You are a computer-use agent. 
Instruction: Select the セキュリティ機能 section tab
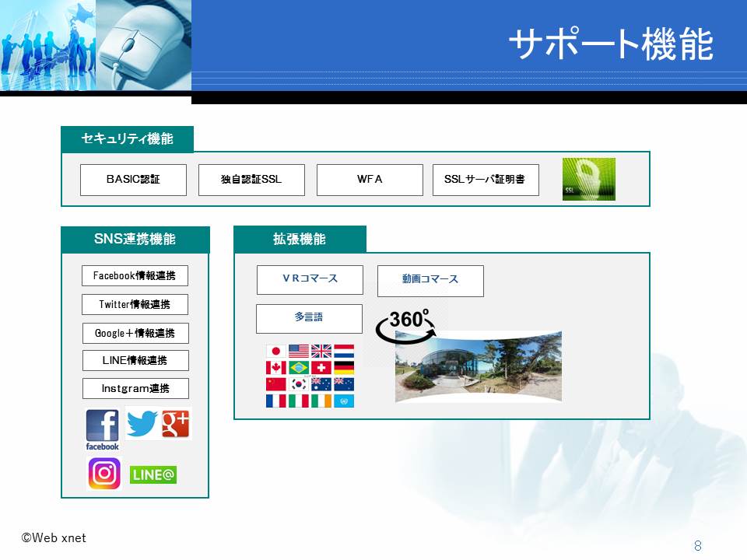tap(127, 139)
